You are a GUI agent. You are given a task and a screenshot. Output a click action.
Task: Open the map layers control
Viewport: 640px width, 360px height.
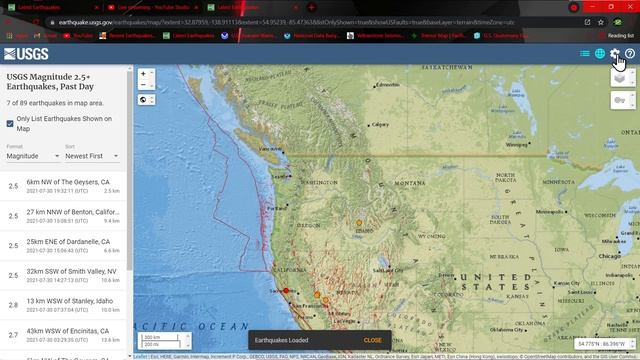tap(620, 78)
